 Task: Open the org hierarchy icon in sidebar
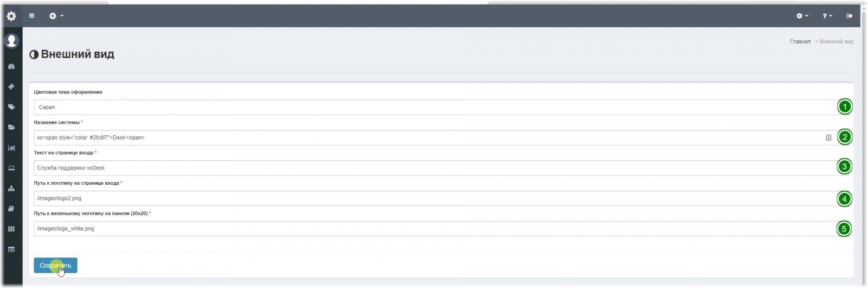11,189
